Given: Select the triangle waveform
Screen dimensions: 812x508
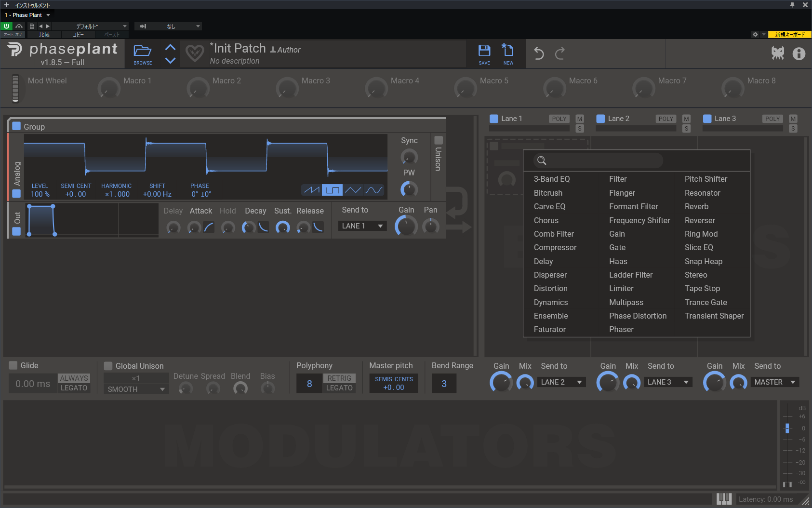Looking at the screenshot, I should (353, 190).
